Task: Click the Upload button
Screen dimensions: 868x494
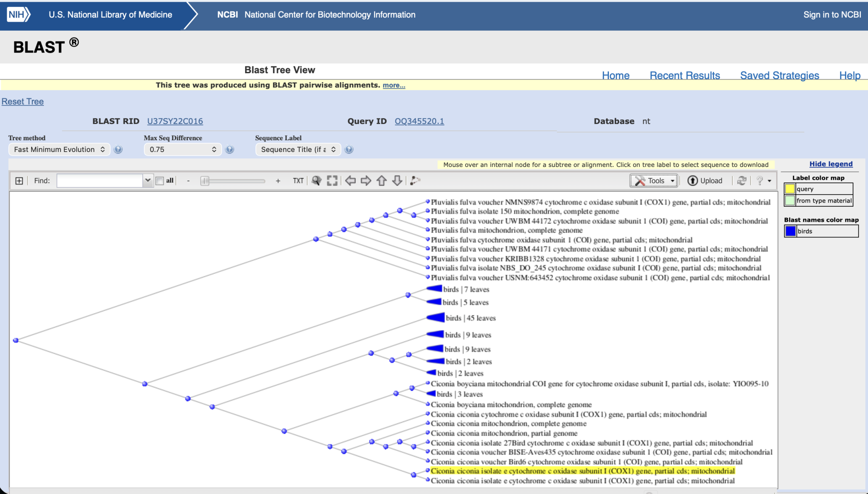Action: [705, 181]
